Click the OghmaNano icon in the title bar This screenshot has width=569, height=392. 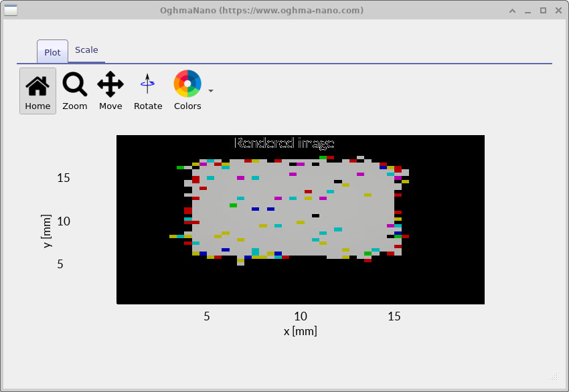tap(9, 9)
